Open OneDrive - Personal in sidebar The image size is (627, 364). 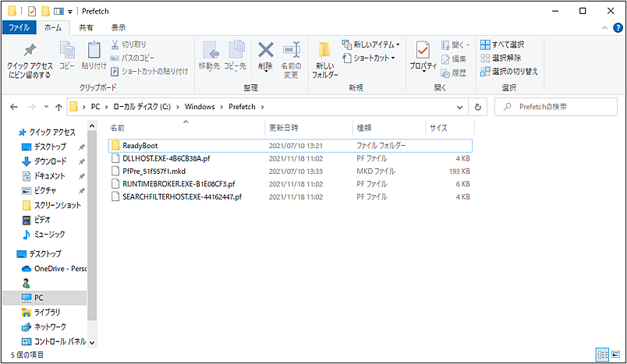click(60, 268)
